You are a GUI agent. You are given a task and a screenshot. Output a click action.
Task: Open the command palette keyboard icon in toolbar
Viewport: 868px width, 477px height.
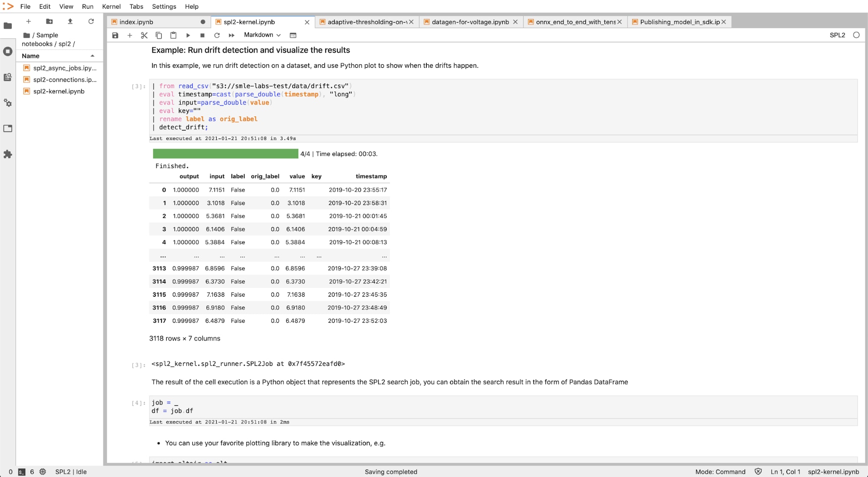tap(293, 35)
